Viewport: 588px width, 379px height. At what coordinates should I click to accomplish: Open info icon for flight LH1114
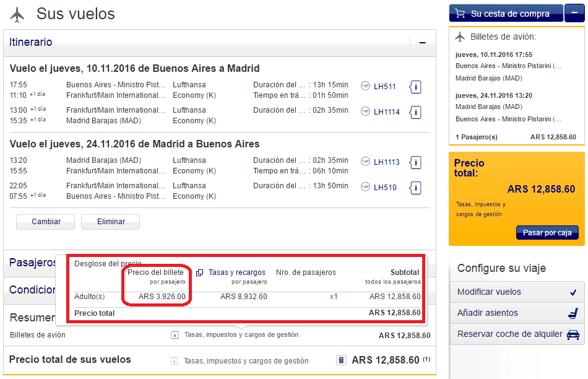coord(415,112)
